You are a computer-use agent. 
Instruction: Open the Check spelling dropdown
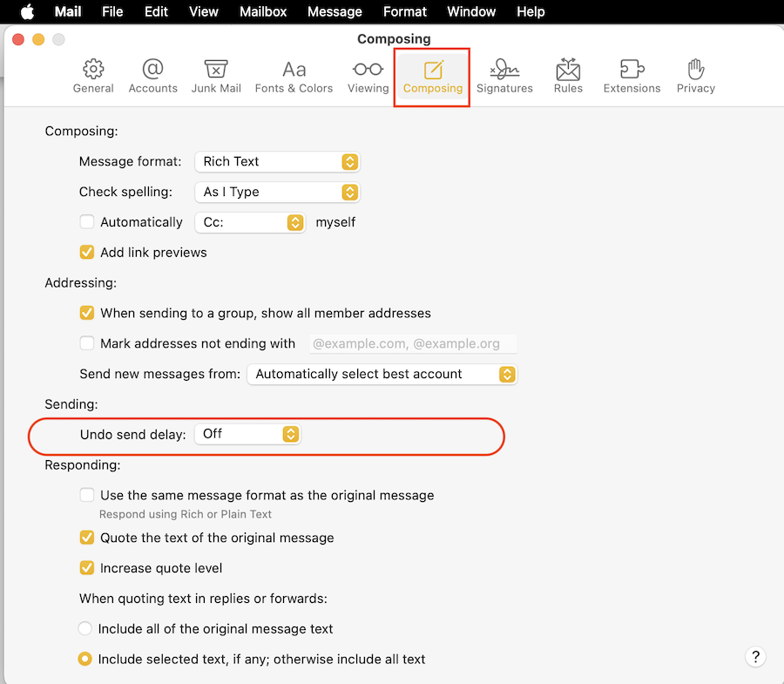pos(278,192)
